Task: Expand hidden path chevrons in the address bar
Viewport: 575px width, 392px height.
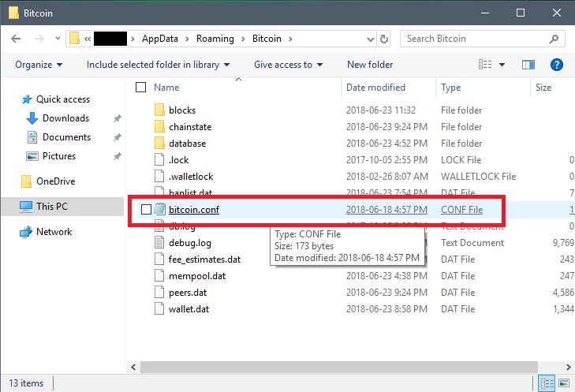Action: point(88,39)
